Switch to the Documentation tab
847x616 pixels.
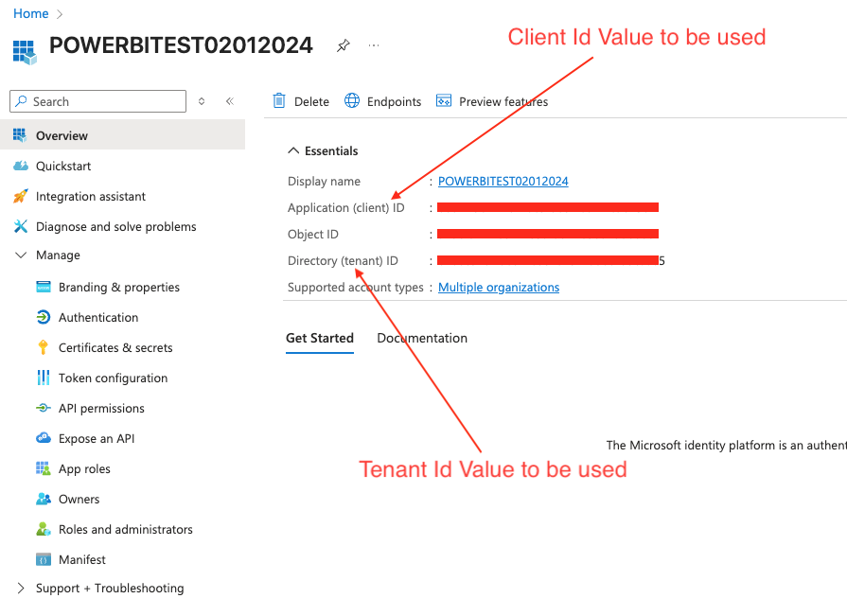click(422, 338)
